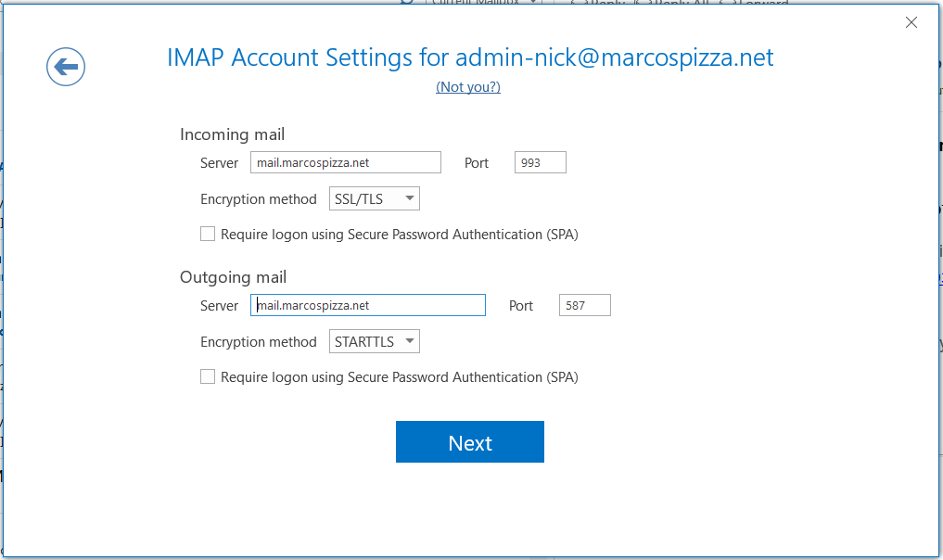Go back using the circled arrow icon

(x=66, y=67)
